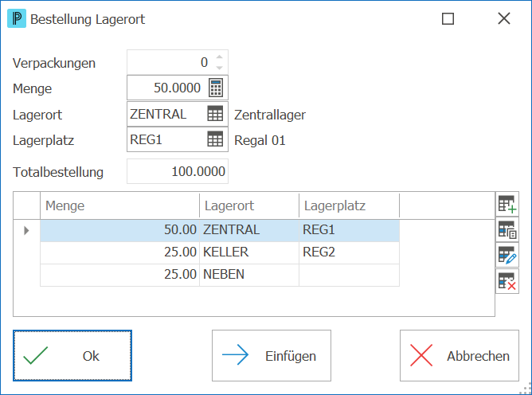Image resolution: width=532 pixels, height=395 pixels.
Task: Close the Bestellung Lagerort dialog
Action: [x=504, y=18]
